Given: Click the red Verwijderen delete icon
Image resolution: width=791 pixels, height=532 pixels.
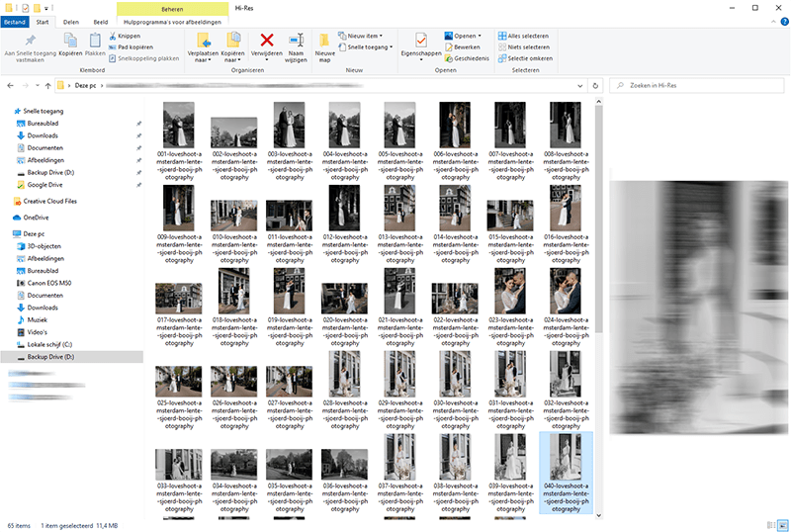Looking at the screenshot, I should coord(267,40).
